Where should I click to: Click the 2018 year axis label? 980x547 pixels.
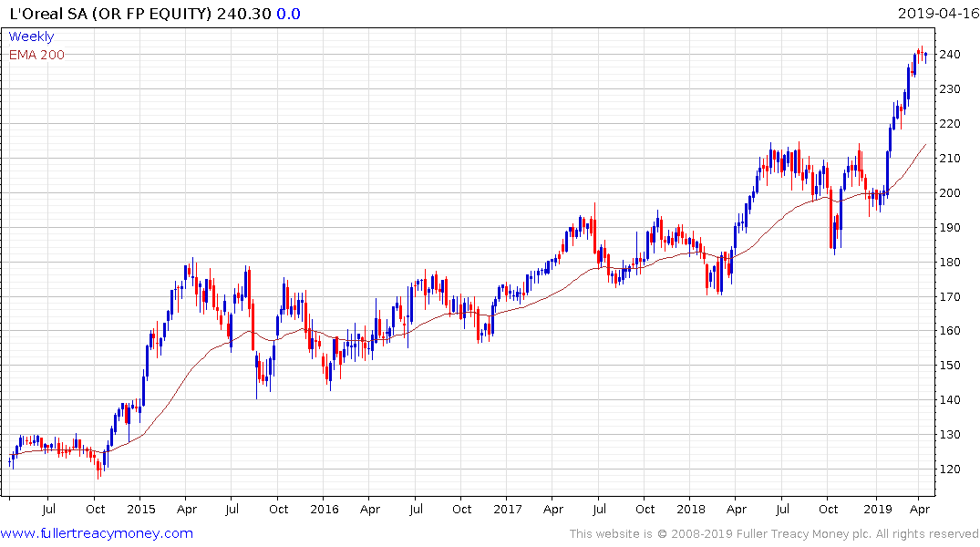(691, 510)
